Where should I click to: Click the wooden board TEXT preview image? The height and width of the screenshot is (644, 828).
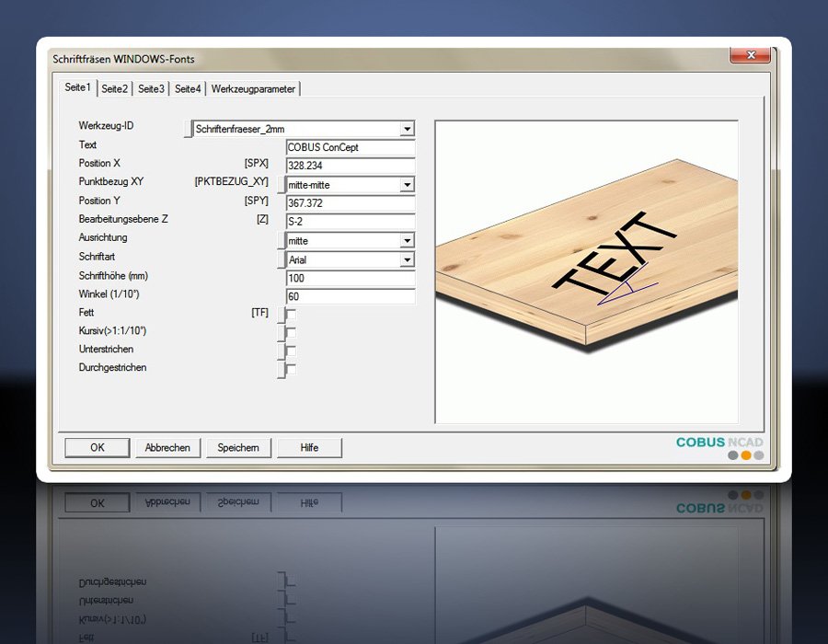(586, 271)
